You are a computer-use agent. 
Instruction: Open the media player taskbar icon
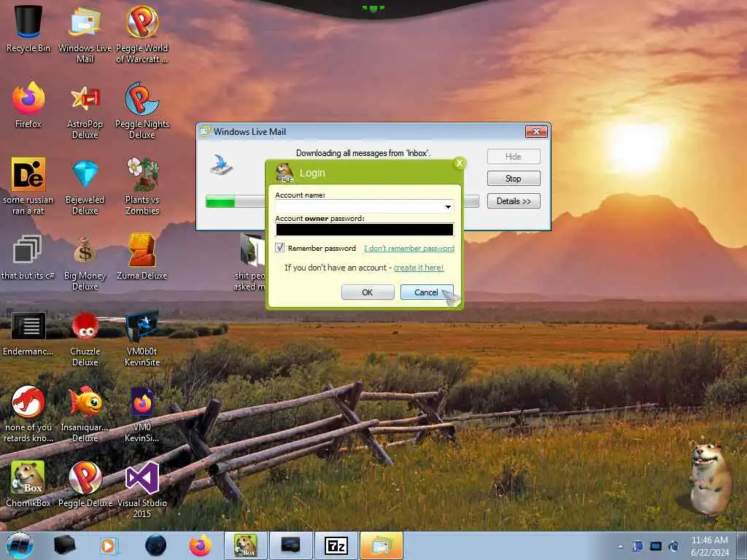109,545
